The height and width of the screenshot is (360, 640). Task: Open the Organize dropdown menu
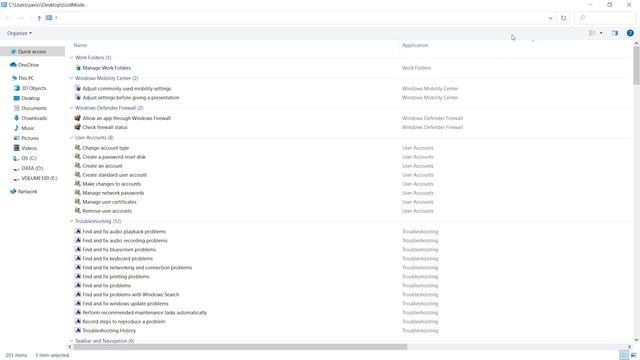click(19, 33)
